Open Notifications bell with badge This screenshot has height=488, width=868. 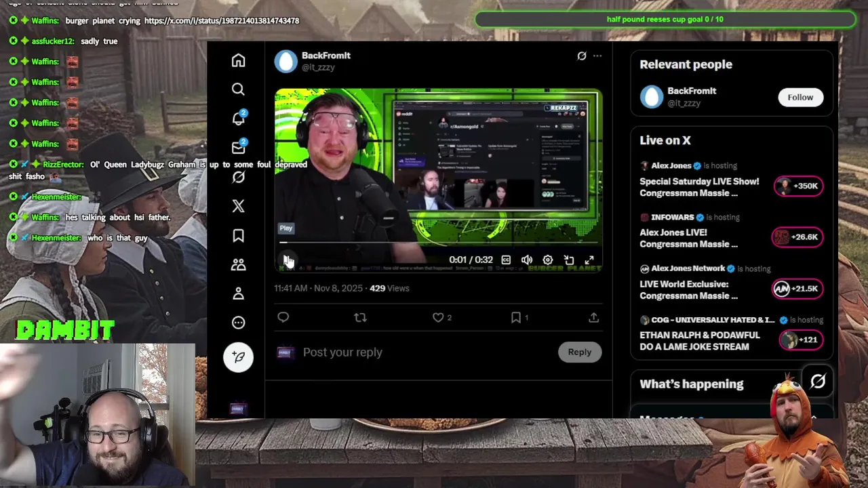[x=239, y=118]
